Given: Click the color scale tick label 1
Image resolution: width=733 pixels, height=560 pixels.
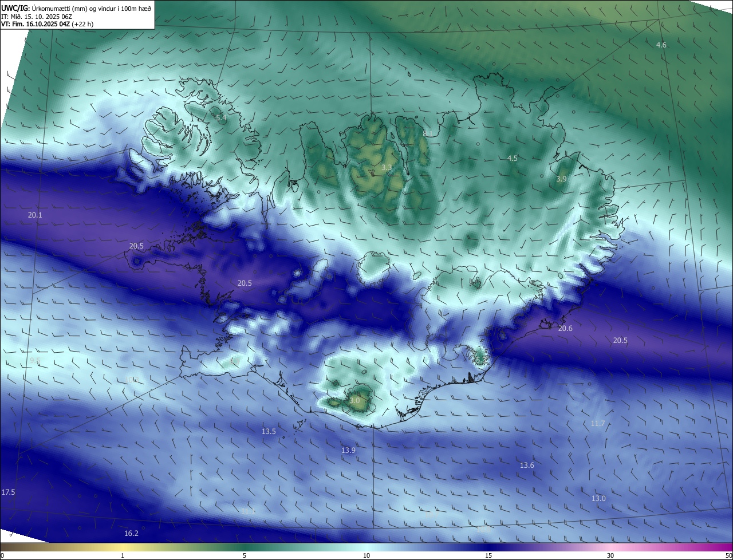Looking at the screenshot, I should (x=123, y=555).
